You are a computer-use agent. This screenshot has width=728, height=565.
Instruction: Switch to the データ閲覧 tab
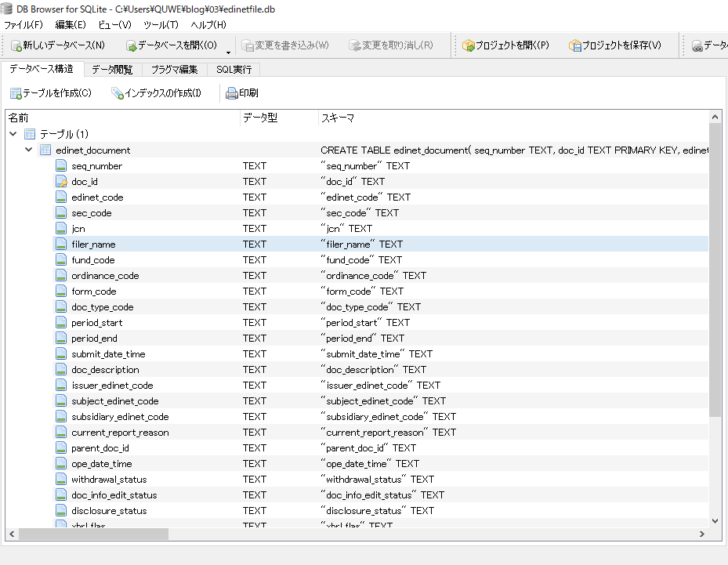[112, 70]
